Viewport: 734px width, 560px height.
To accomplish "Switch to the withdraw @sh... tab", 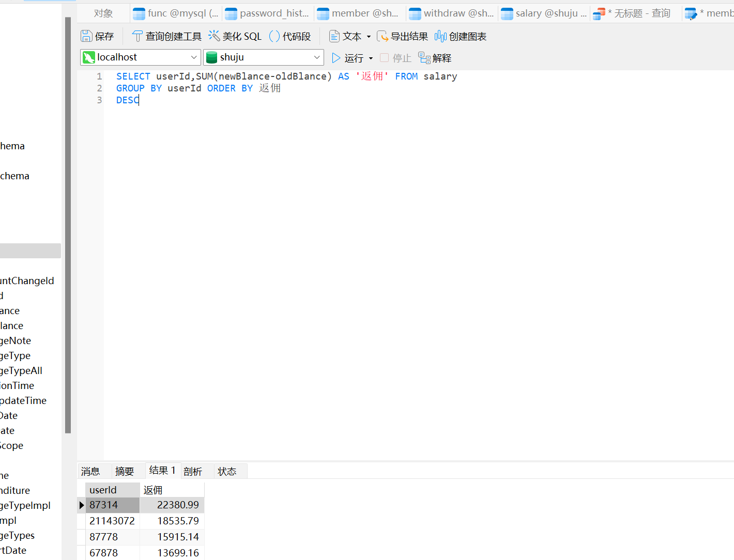I will [x=452, y=13].
